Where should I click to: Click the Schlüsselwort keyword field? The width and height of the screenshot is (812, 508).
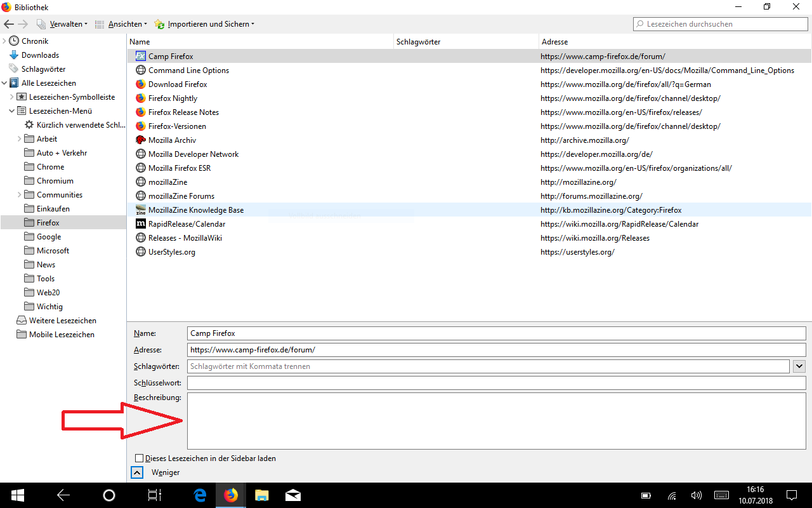click(x=497, y=383)
